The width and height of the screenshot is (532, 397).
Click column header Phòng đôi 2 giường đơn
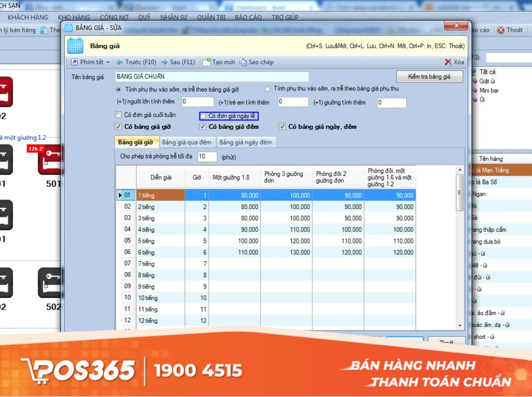(338, 177)
